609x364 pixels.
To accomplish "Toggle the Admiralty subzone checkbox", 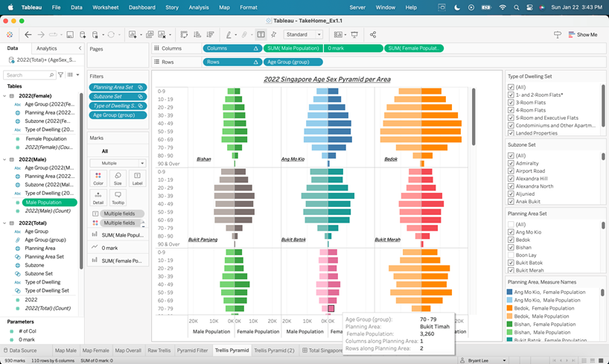I will [x=511, y=163].
